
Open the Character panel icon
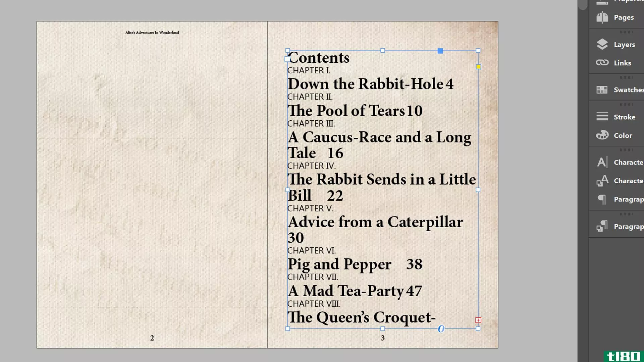tap(602, 162)
